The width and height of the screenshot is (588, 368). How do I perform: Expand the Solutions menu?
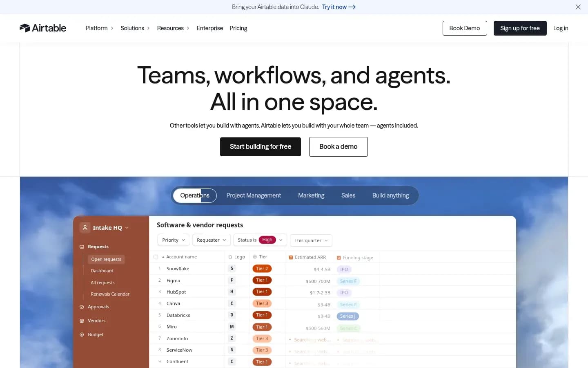135,28
